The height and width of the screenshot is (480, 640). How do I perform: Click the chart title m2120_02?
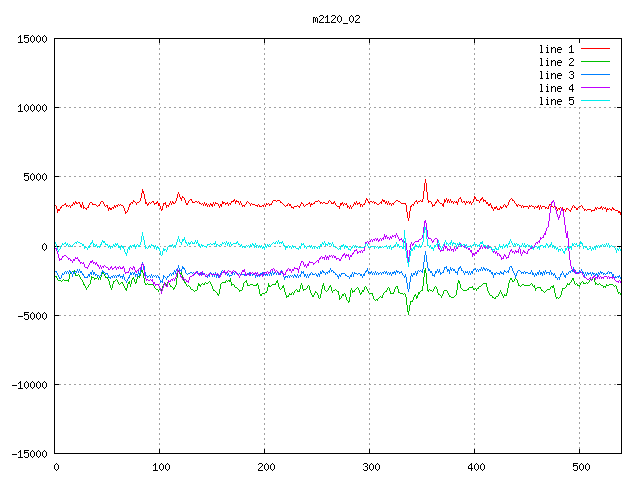click(x=336, y=20)
